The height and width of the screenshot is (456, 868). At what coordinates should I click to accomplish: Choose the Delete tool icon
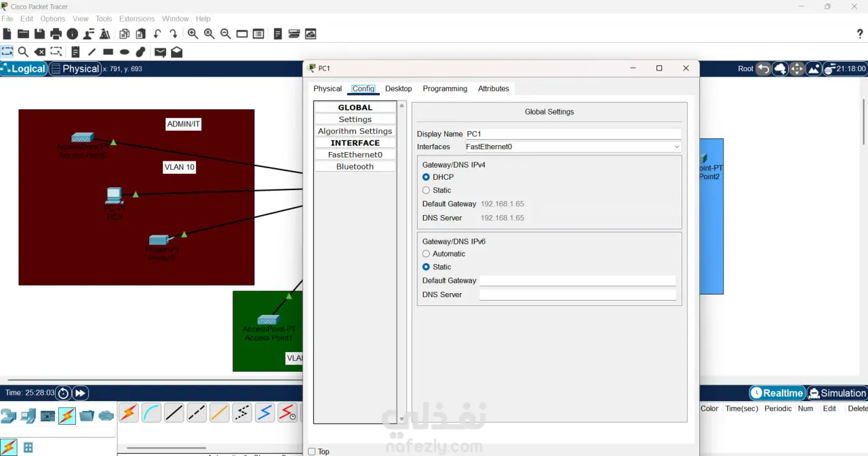tap(39, 52)
